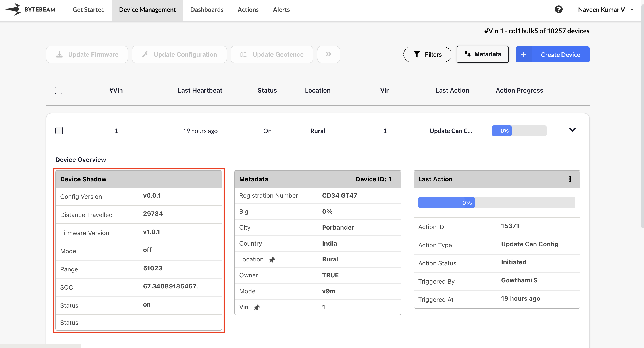
Task: Click the Update Configuration button
Action: (x=179, y=54)
